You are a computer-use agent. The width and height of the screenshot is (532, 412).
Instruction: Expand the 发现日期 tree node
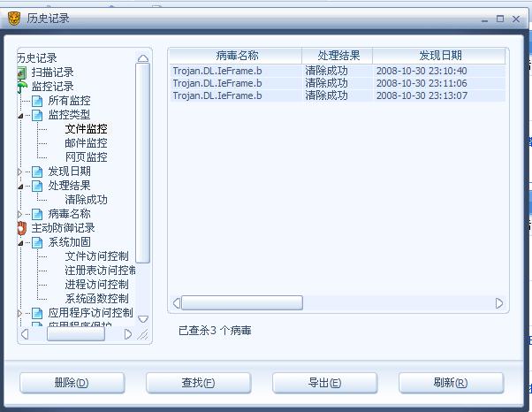click(x=19, y=172)
